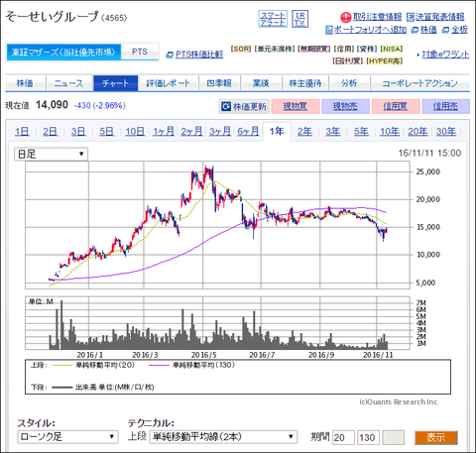Open the 全板 full board link
The image size is (476, 453).
coord(455,30)
